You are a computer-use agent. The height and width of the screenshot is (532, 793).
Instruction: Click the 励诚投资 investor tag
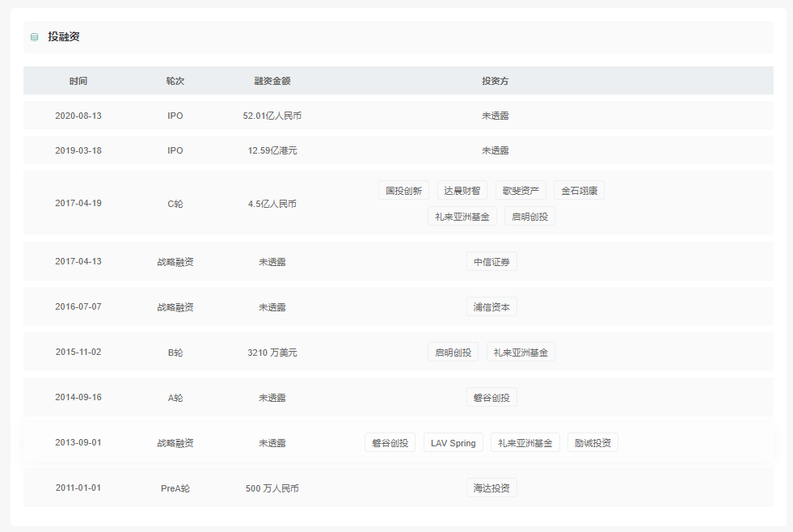[x=593, y=443]
